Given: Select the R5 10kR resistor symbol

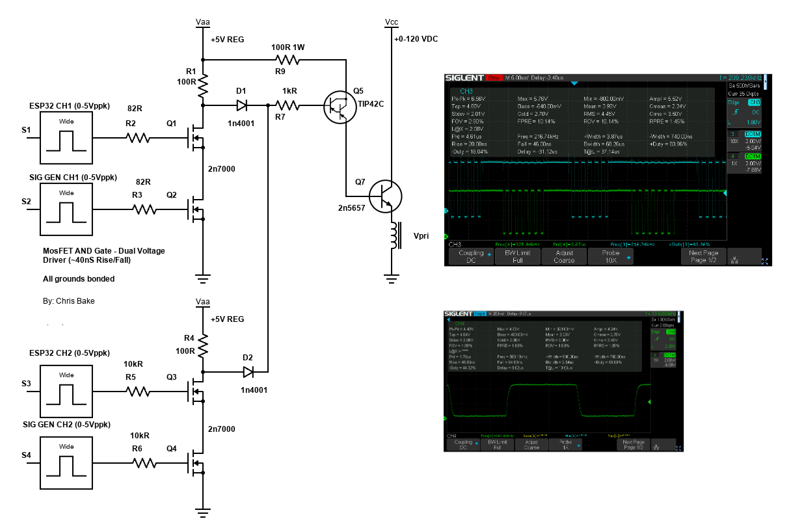Looking at the screenshot, I should [x=138, y=391].
